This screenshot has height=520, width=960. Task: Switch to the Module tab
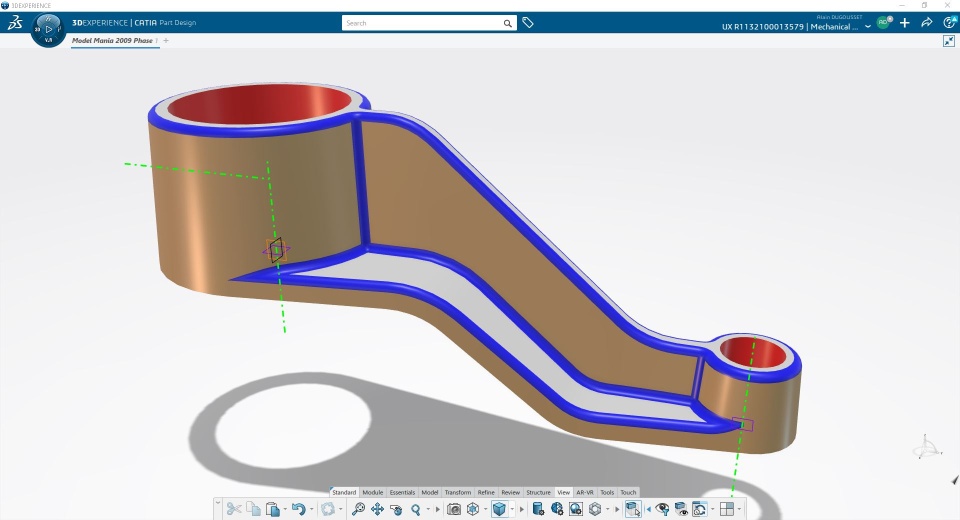point(373,492)
